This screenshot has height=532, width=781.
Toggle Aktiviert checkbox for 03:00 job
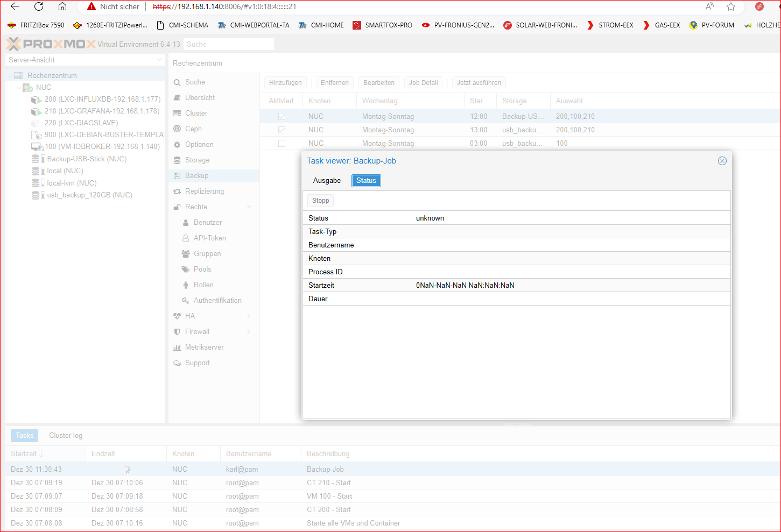[282, 143]
